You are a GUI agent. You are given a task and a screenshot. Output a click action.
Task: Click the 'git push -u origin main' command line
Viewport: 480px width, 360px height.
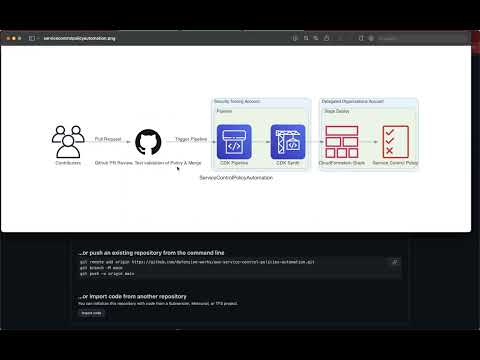[107, 274]
